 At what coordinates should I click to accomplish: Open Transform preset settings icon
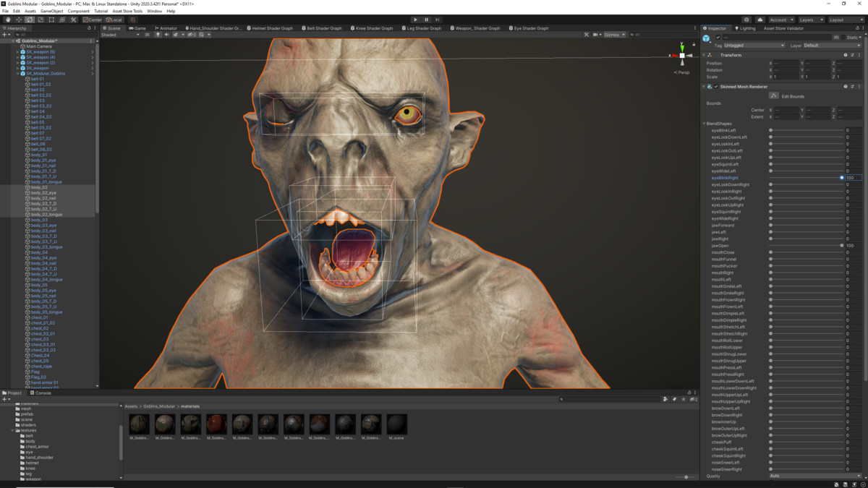(x=852, y=55)
